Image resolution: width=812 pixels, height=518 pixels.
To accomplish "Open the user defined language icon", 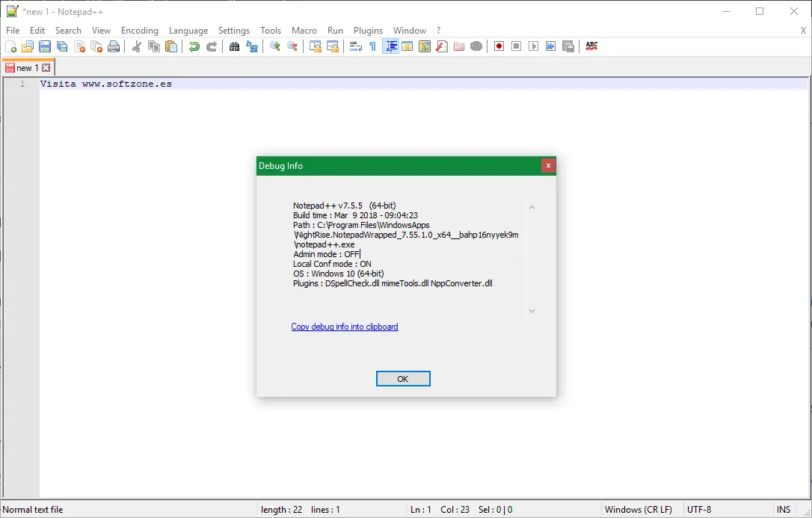I will pyautogui.click(x=407, y=46).
